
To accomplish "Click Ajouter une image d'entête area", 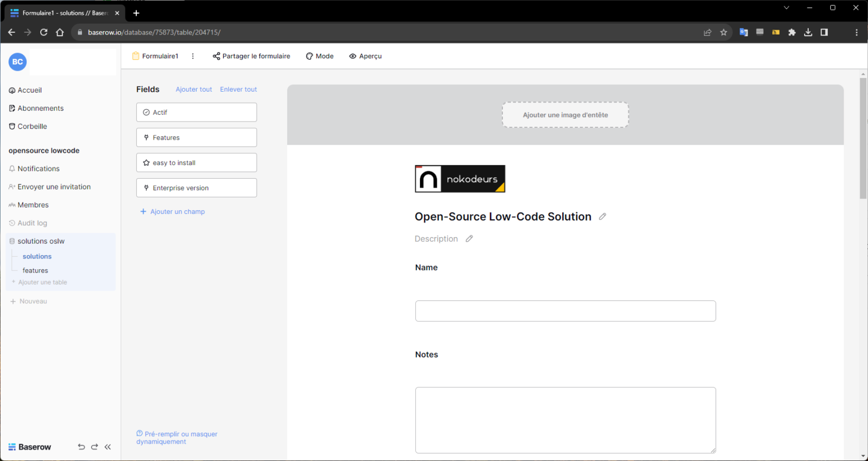I will [x=565, y=115].
